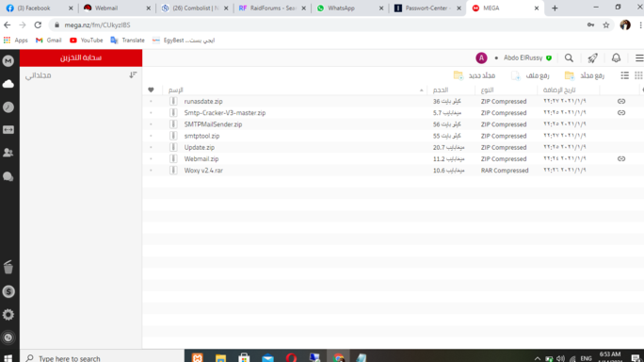
Task: Select smtptool.zip file
Action: point(201,136)
